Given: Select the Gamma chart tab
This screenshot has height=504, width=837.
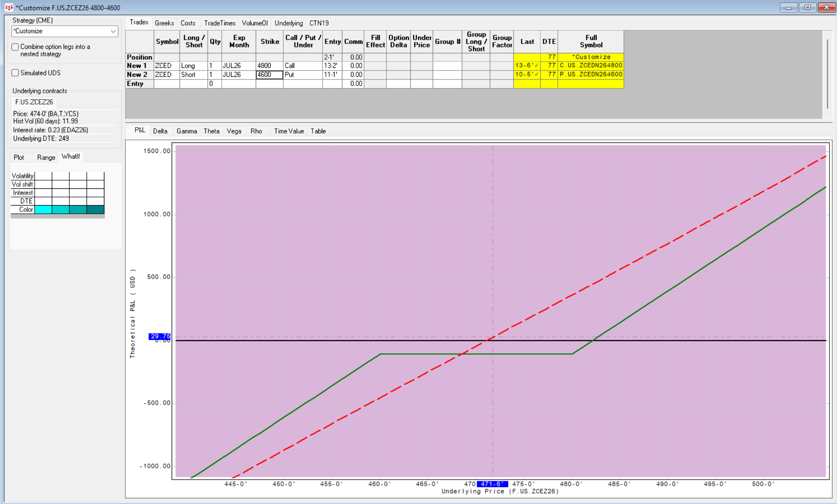Looking at the screenshot, I should pyautogui.click(x=186, y=131).
